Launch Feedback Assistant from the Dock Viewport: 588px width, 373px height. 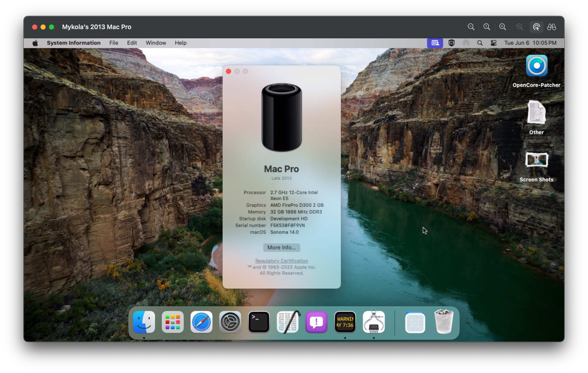[316, 322]
